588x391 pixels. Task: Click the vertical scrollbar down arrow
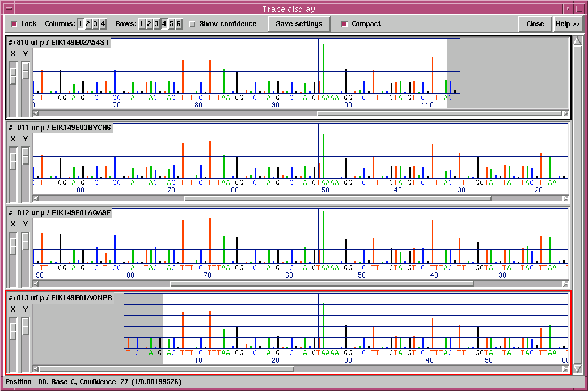point(577,369)
